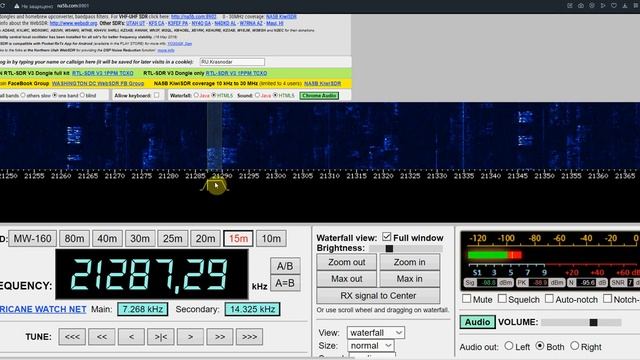Click the VOLUME slider
This screenshot has height=360, width=640.
tap(581, 322)
